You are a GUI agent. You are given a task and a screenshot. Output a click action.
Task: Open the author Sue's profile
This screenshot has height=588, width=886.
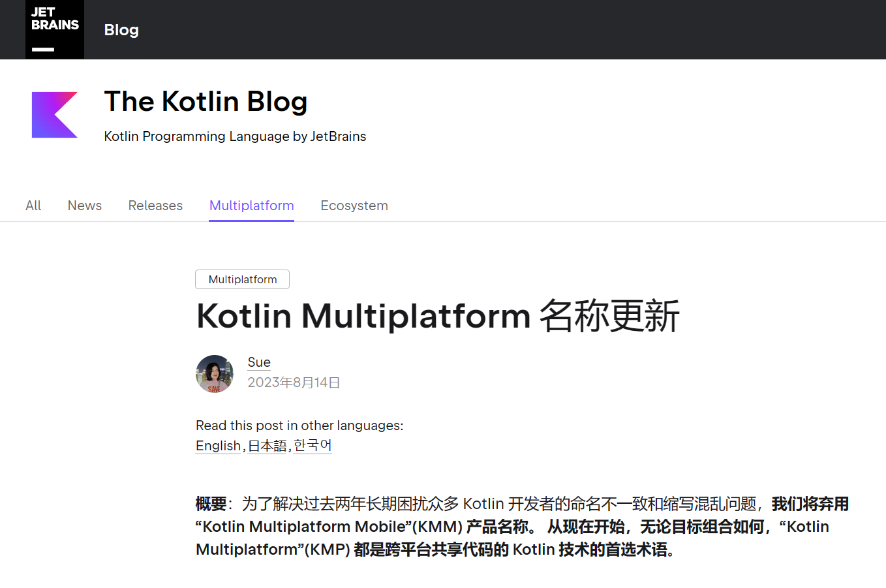coord(258,362)
